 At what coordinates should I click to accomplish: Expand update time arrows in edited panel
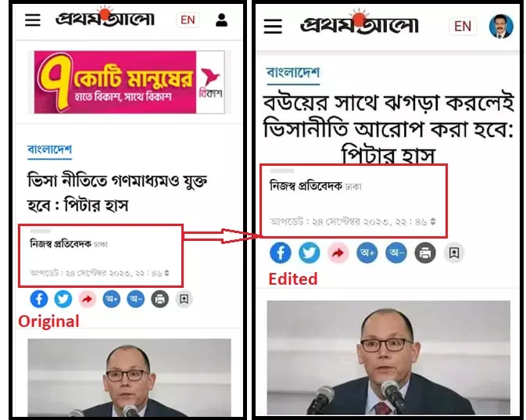tap(433, 221)
